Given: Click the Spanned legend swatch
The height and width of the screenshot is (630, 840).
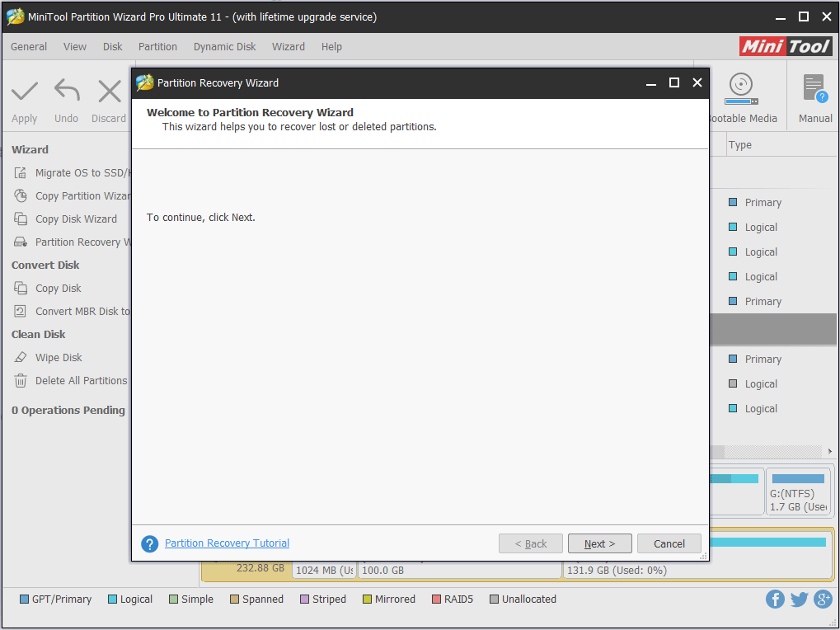Looking at the screenshot, I should coord(234,599).
